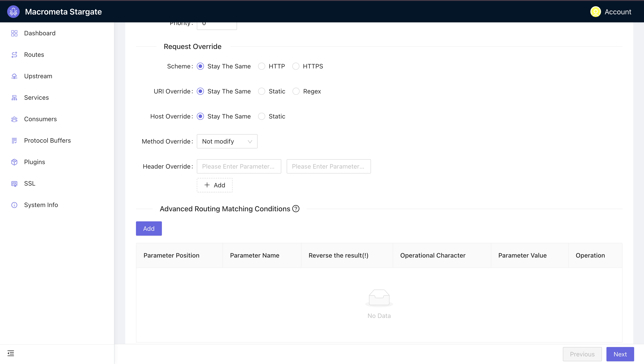Click the Next button

click(x=620, y=354)
